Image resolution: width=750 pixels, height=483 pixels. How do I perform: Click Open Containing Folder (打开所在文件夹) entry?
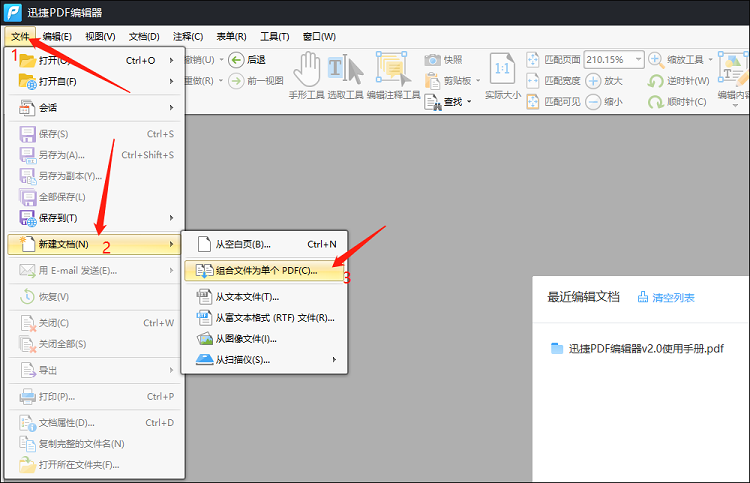pos(94,465)
